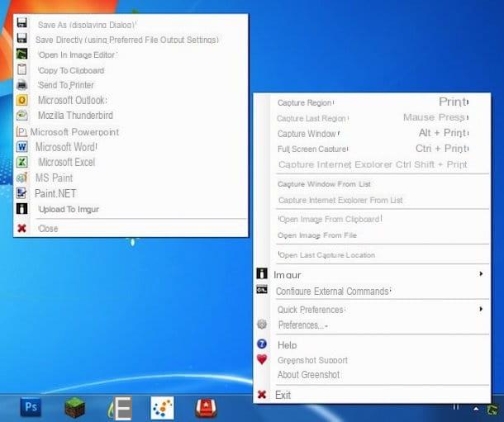The width and height of the screenshot is (504, 422).
Task: Select Configure External Commands entry
Action: (333, 292)
